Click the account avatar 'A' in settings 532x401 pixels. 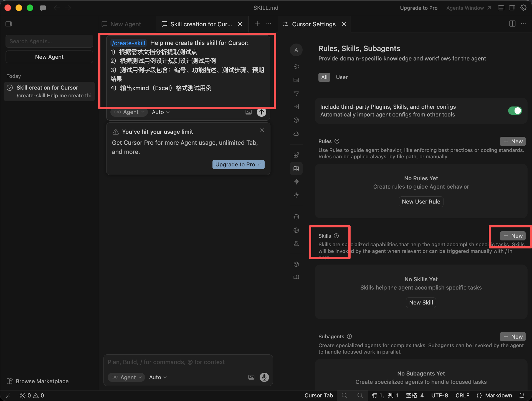(x=296, y=50)
